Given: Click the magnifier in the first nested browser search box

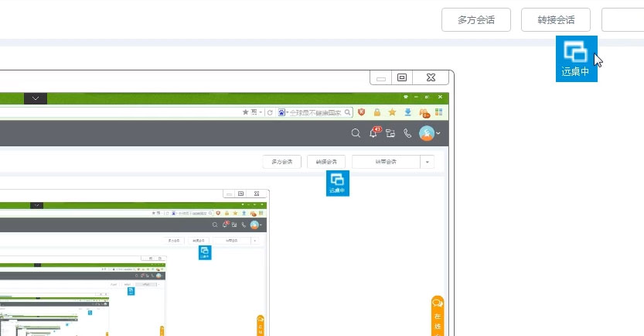Looking at the screenshot, I should (347, 112).
